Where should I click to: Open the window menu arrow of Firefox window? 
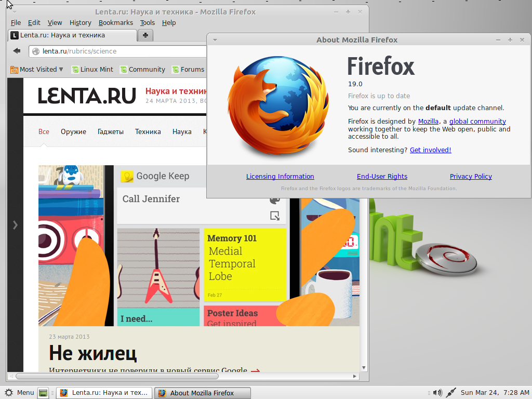tap(14, 12)
